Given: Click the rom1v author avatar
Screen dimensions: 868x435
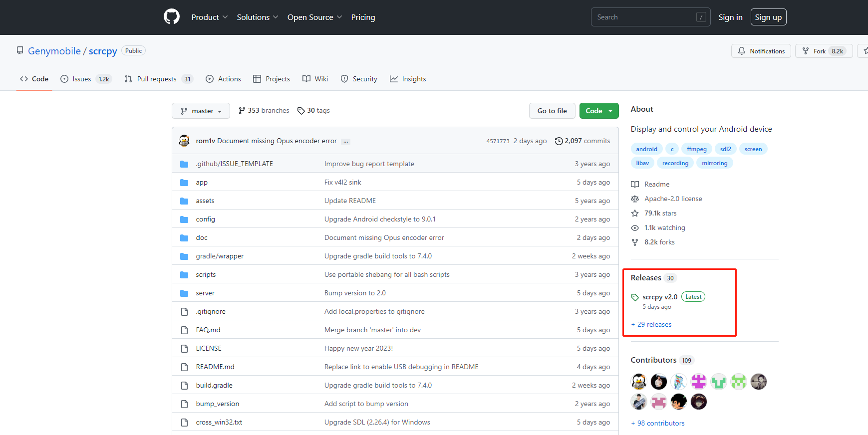Looking at the screenshot, I should [184, 141].
